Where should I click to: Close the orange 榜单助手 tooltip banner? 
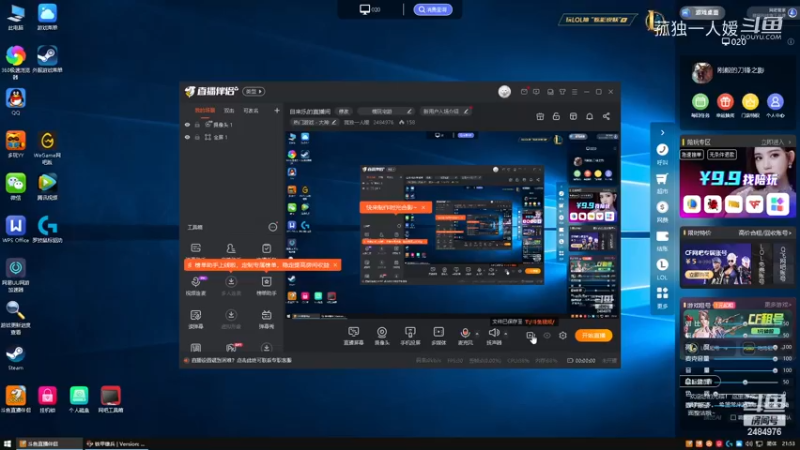point(335,265)
